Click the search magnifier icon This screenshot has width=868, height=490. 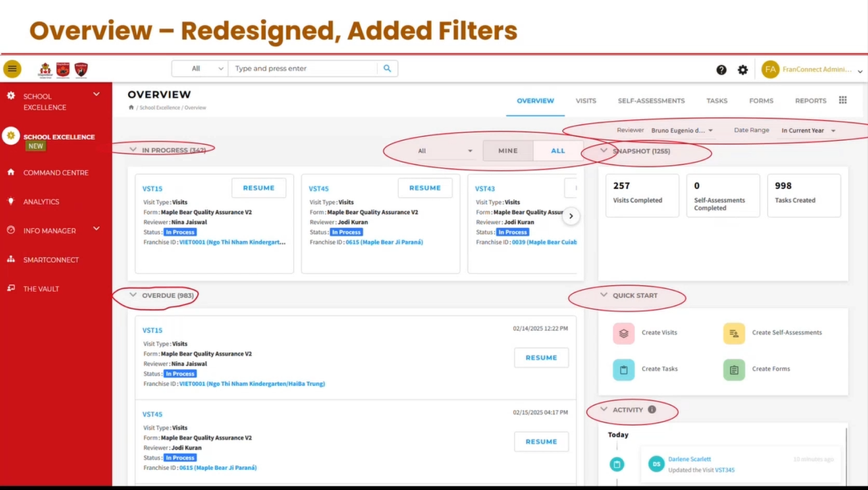[387, 69]
